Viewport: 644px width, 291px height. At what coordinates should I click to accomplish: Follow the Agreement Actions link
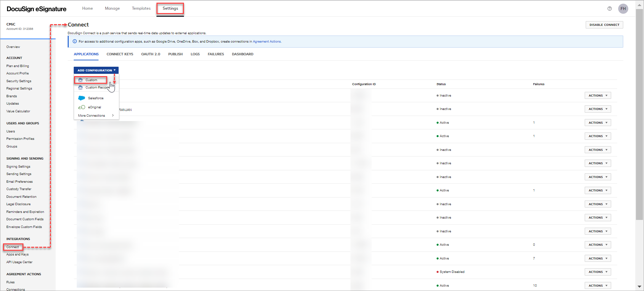pyautogui.click(x=267, y=42)
